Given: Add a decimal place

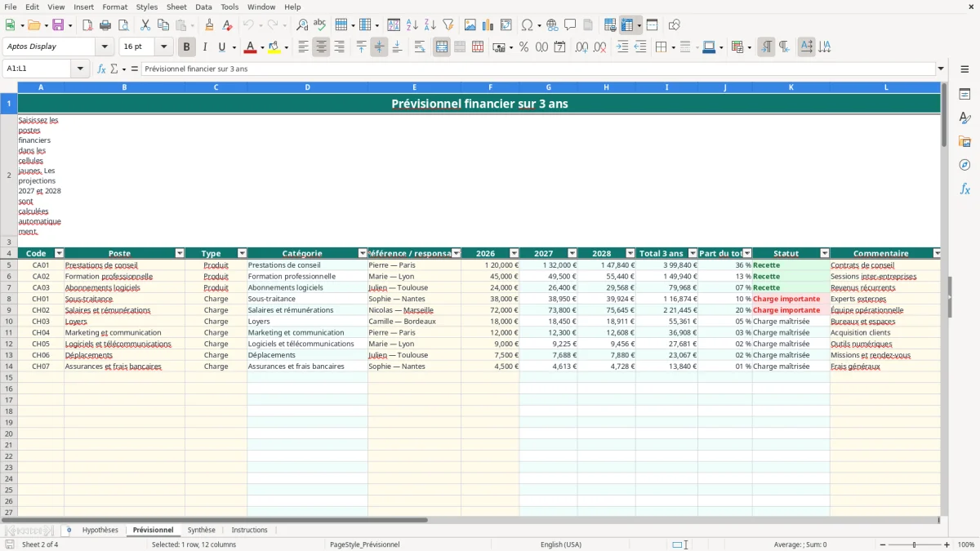Looking at the screenshot, I should [x=581, y=47].
